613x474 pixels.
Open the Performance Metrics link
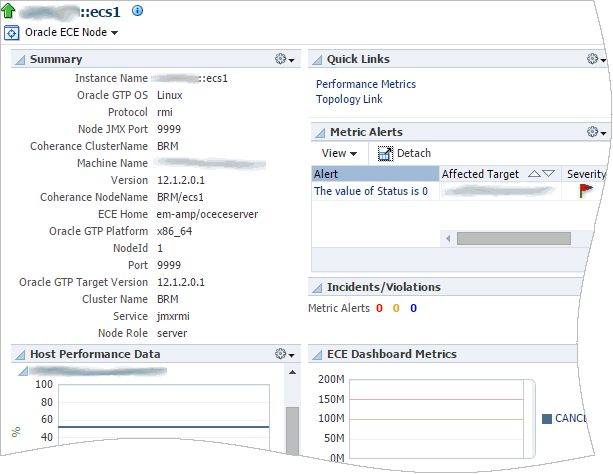point(366,84)
